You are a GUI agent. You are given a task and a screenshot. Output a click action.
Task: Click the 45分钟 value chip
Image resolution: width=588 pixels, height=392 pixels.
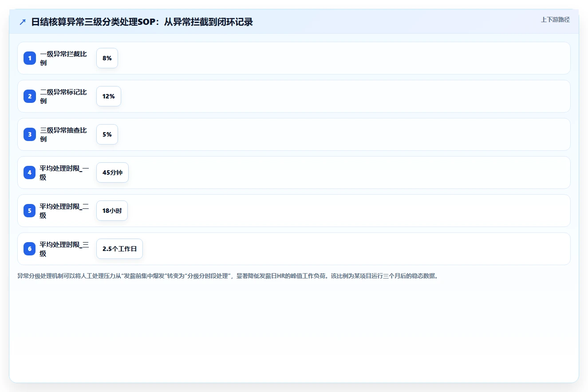point(112,172)
